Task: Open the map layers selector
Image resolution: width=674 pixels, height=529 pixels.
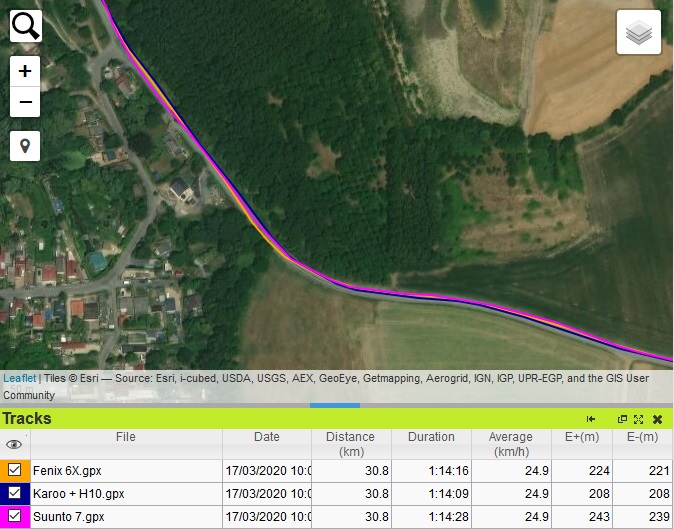Action: pos(638,33)
